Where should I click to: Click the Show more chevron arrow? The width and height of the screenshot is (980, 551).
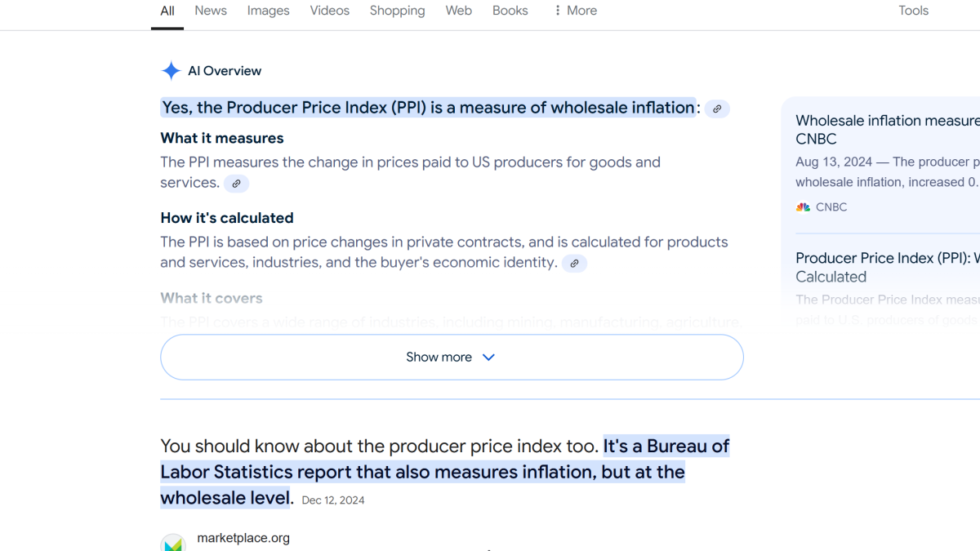pyautogui.click(x=488, y=357)
